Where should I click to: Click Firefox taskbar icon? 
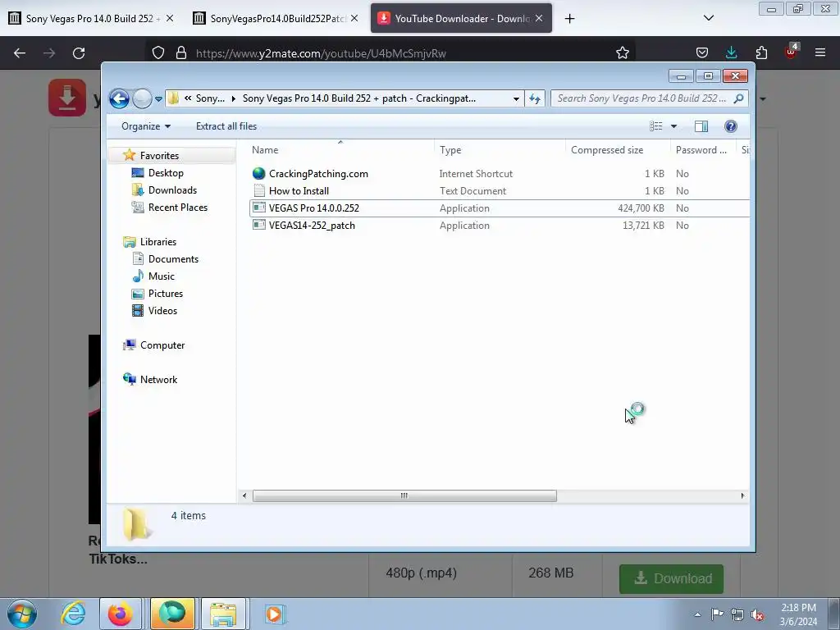[x=120, y=614]
